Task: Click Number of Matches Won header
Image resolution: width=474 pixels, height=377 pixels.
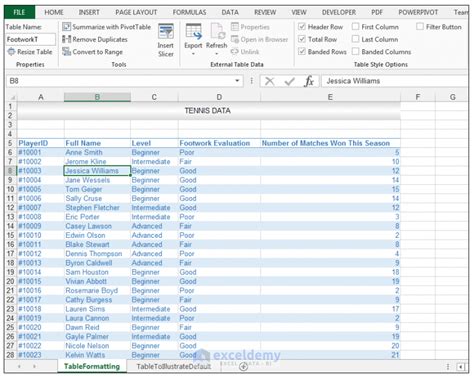Action: [x=330, y=143]
